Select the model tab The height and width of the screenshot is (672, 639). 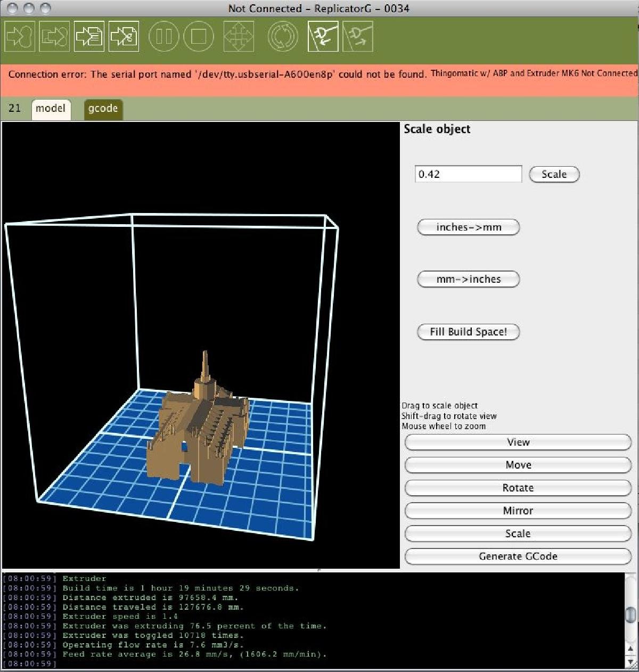(51, 109)
